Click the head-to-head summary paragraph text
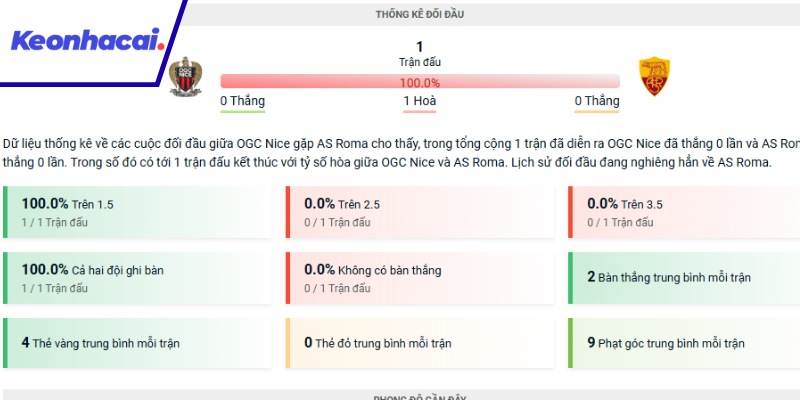This screenshot has height=400, width=800. pyautogui.click(x=400, y=152)
